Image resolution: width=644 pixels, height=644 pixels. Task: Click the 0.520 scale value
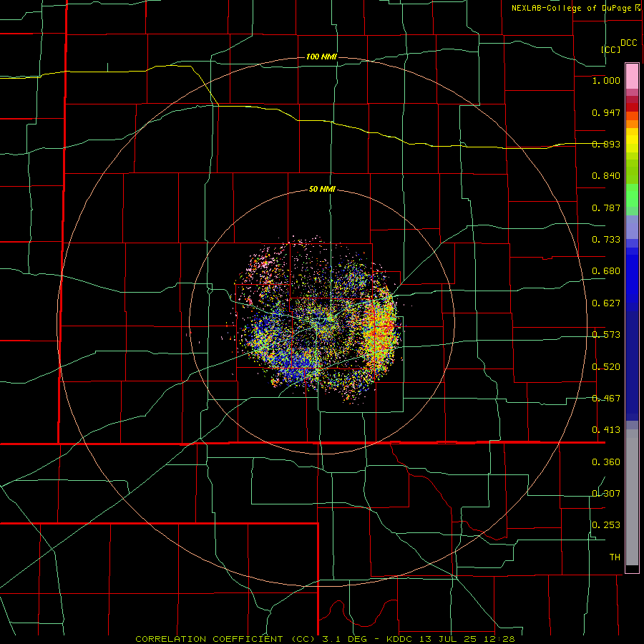606,367
